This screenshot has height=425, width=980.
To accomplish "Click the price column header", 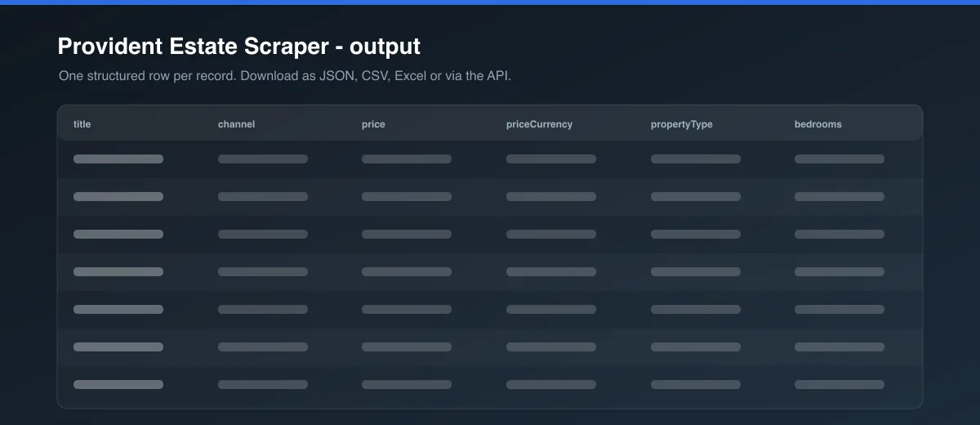I will coord(373,124).
